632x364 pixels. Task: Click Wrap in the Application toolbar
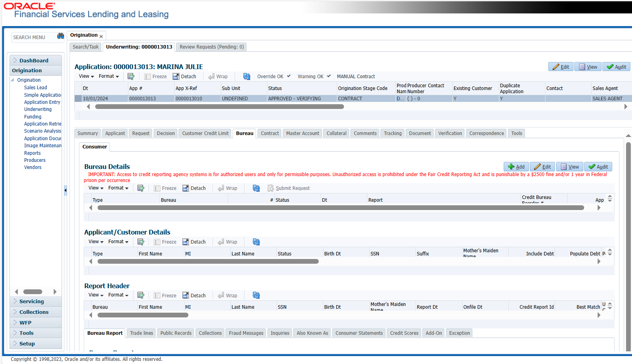pos(218,77)
